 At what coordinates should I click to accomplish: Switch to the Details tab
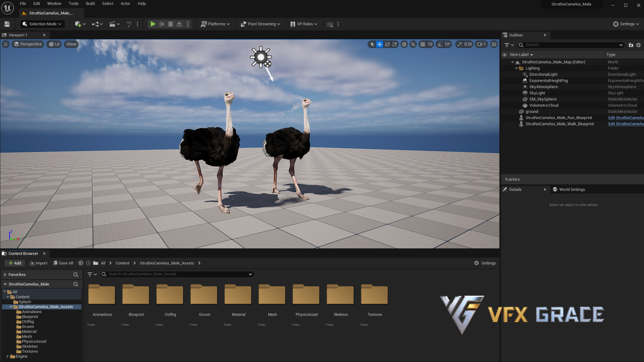[515, 190]
